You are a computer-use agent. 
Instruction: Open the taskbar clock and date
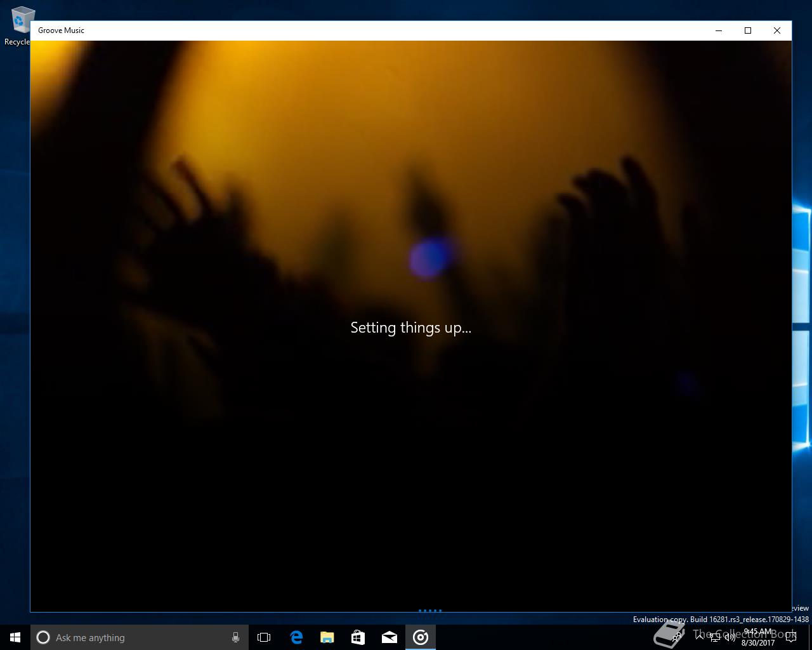coord(758,638)
